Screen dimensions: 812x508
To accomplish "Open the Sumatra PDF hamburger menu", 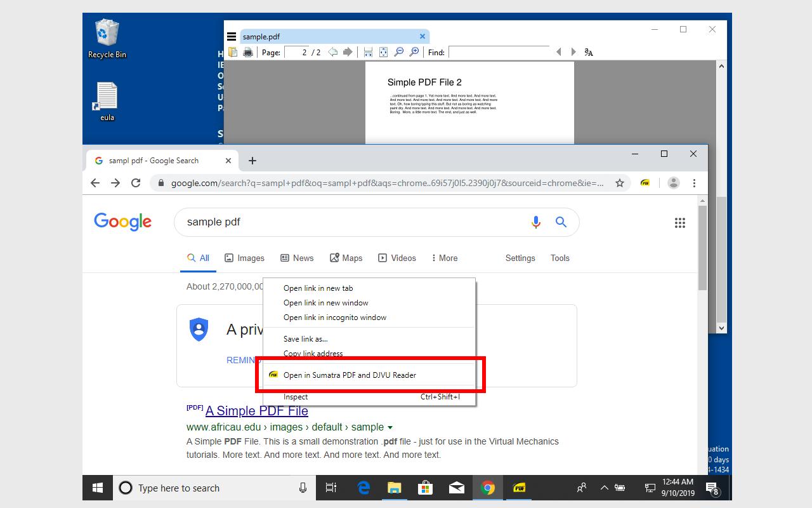I will tap(232, 36).
